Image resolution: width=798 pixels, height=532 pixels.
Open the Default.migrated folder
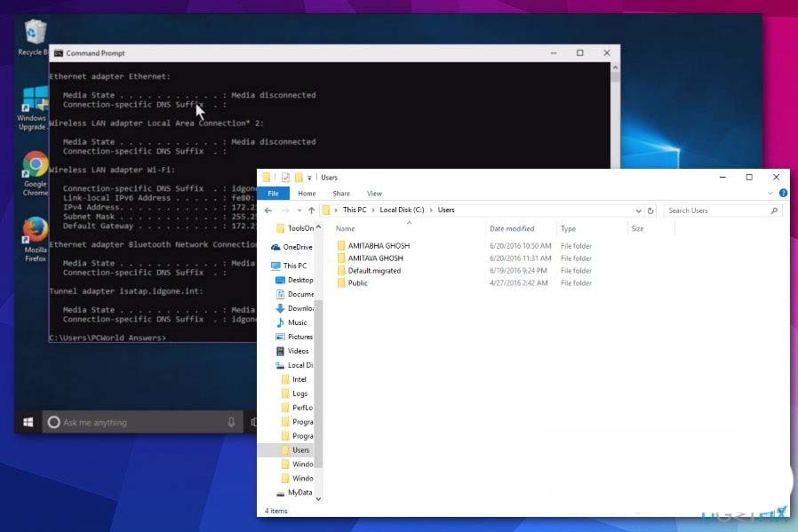coord(372,270)
